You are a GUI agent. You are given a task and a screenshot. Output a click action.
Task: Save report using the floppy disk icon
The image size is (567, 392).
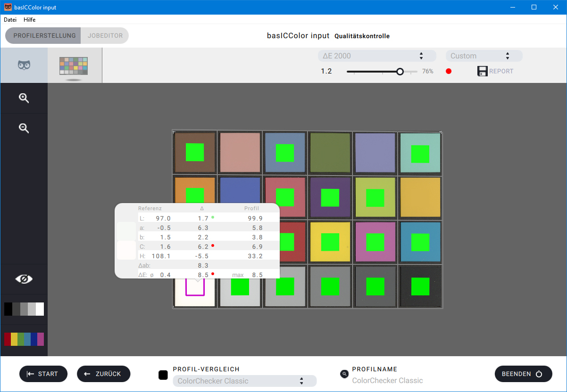pyautogui.click(x=482, y=71)
